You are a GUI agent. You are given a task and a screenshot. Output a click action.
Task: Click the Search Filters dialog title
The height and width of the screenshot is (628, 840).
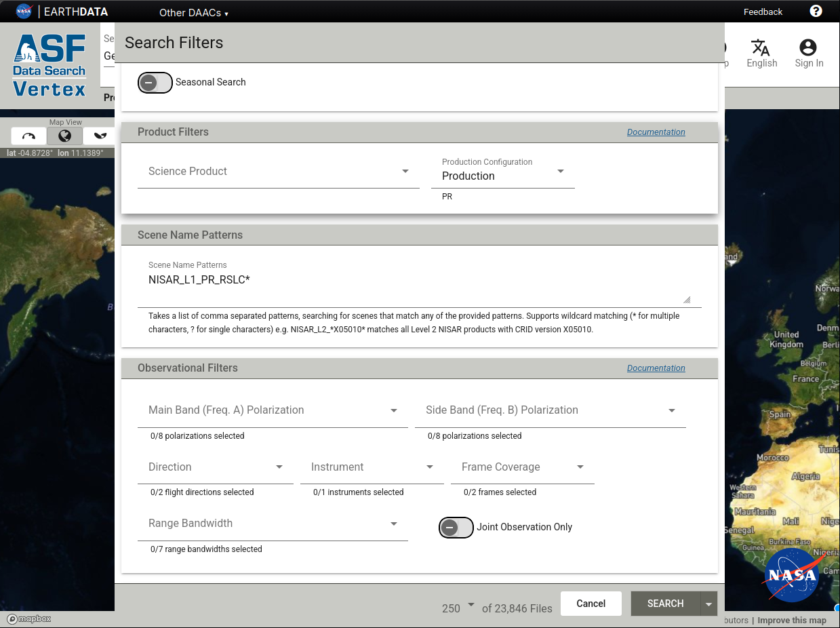(174, 43)
